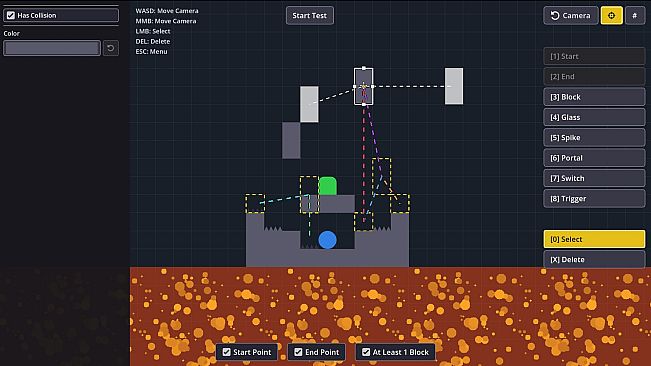Choose the [2] End tool

point(594,76)
